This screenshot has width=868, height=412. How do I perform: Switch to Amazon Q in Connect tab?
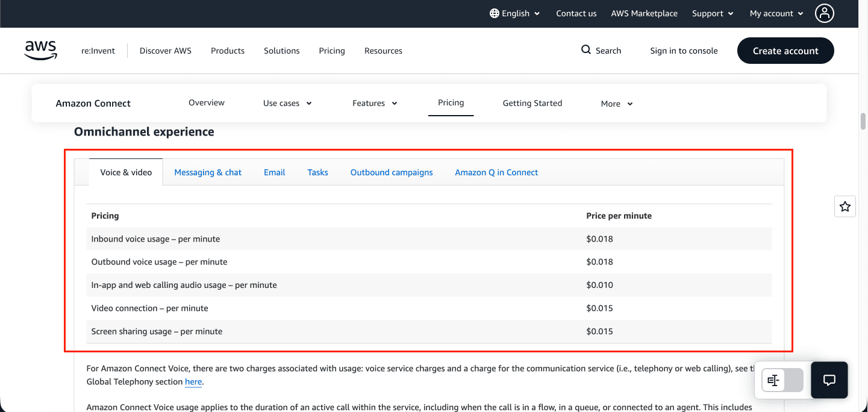pos(496,172)
